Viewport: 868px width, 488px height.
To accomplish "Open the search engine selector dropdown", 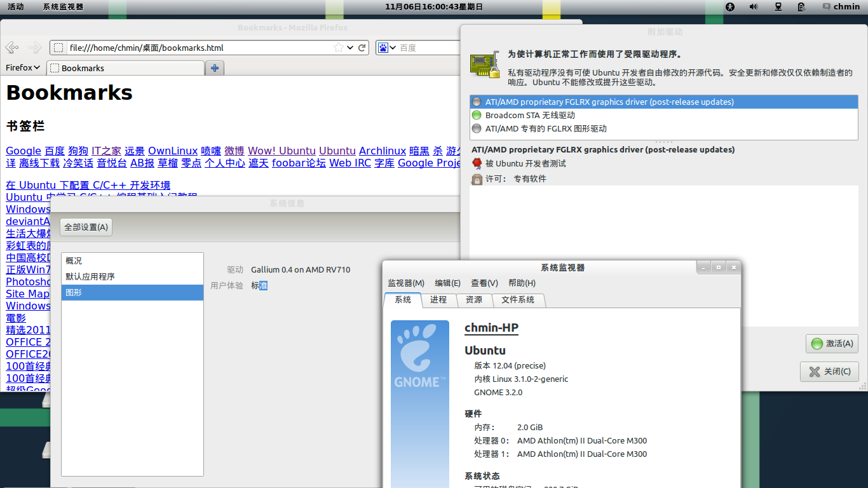I will tap(393, 48).
